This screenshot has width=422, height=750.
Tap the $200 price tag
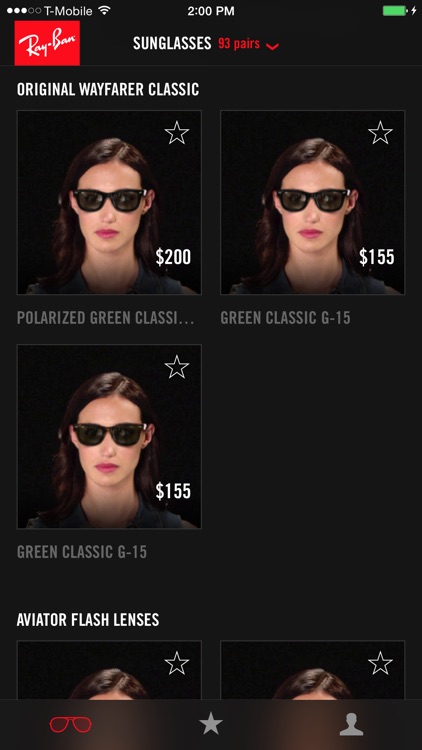click(x=173, y=257)
